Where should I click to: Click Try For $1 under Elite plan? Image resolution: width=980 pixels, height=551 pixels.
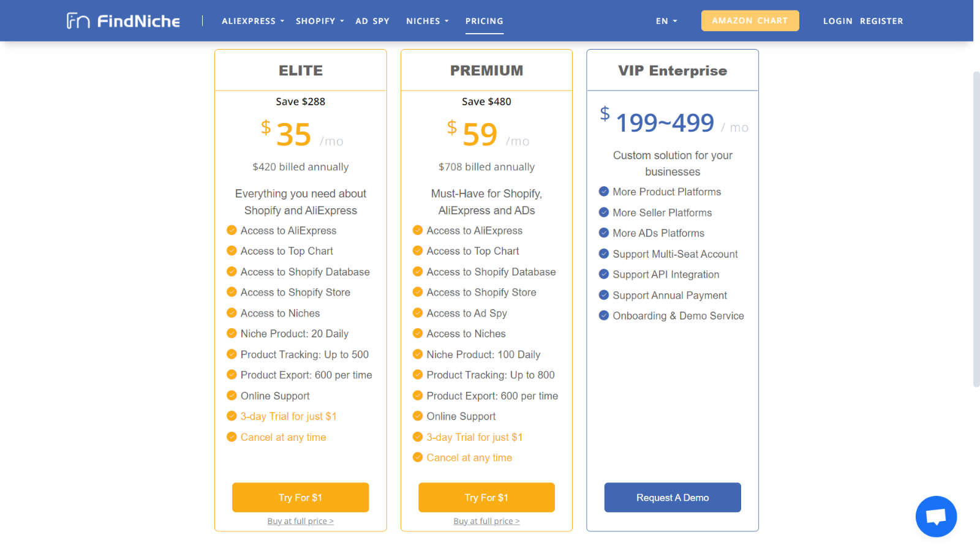300,497
